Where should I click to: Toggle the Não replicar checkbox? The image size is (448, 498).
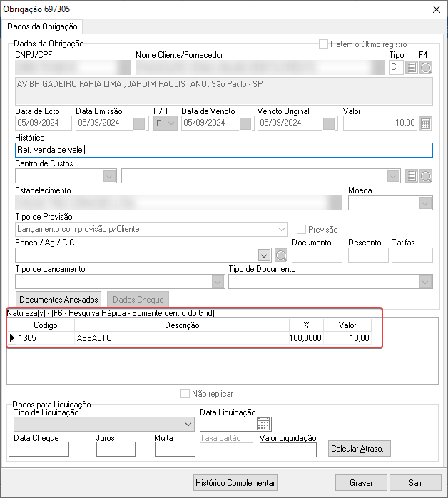click(x=185, y=394)
